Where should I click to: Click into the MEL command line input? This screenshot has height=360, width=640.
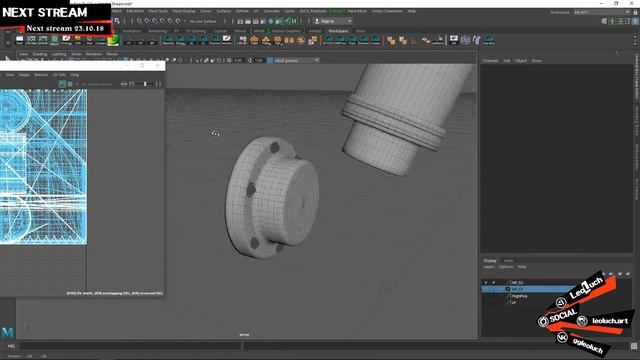pos(131,346)
